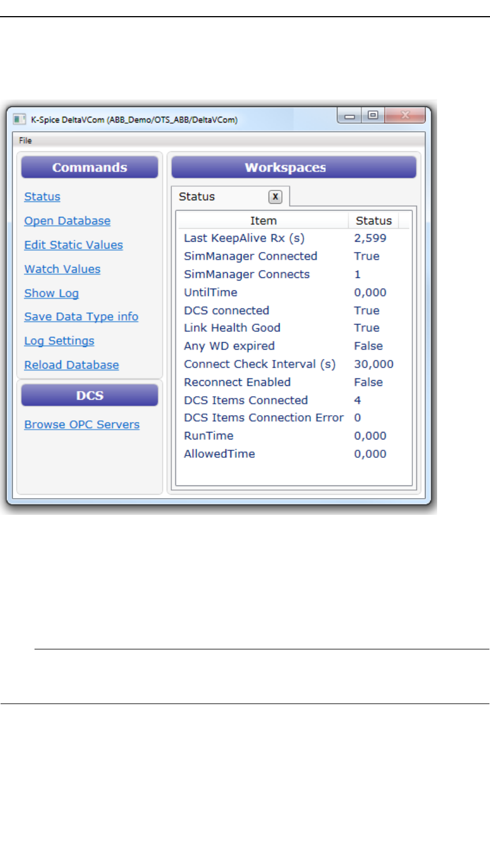The width and height of the screenshot is (490, 868).
Task: Click the DCS Items Connected value 4
Action: point(358,400)
